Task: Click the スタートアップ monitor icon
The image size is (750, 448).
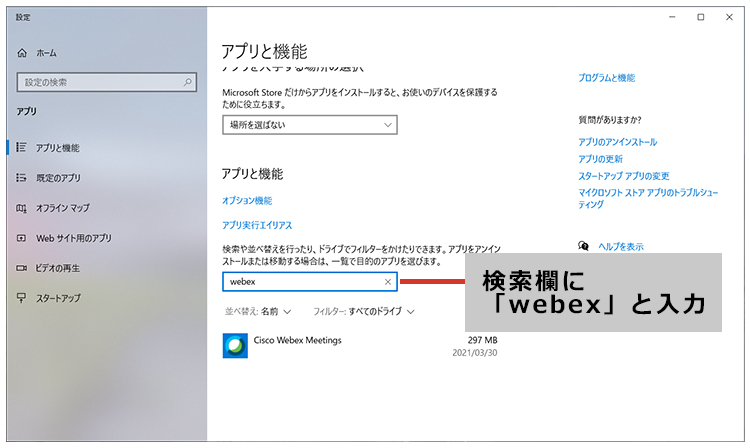Action: pyautogui.click(x=21, y=298)
